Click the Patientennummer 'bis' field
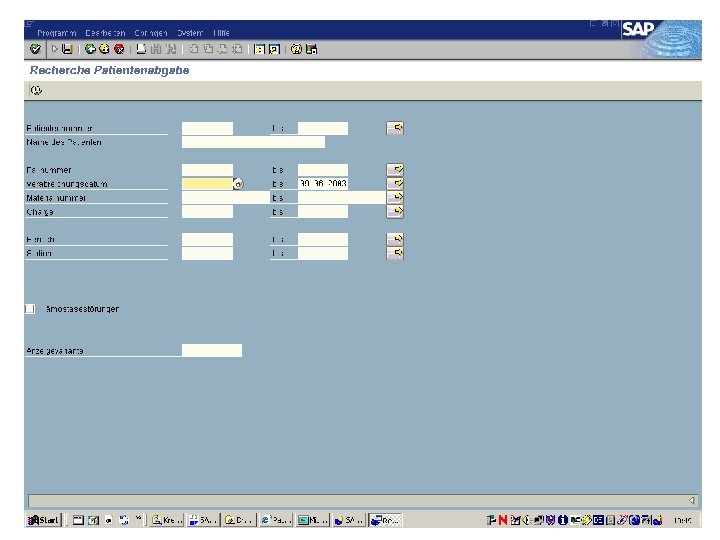The height and width of the screenshot is (540, 720). coord(323,128)
